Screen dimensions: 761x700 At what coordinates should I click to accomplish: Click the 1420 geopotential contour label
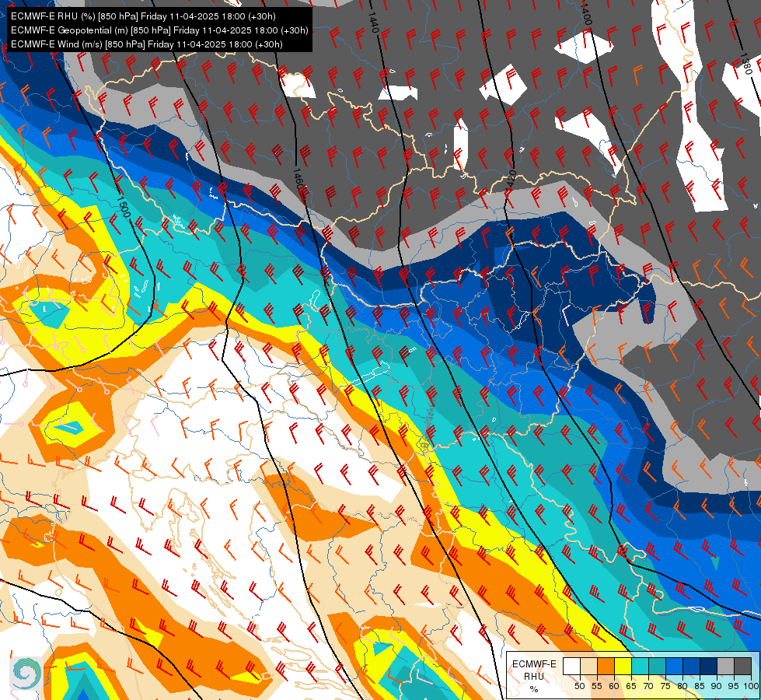(510, 180)
